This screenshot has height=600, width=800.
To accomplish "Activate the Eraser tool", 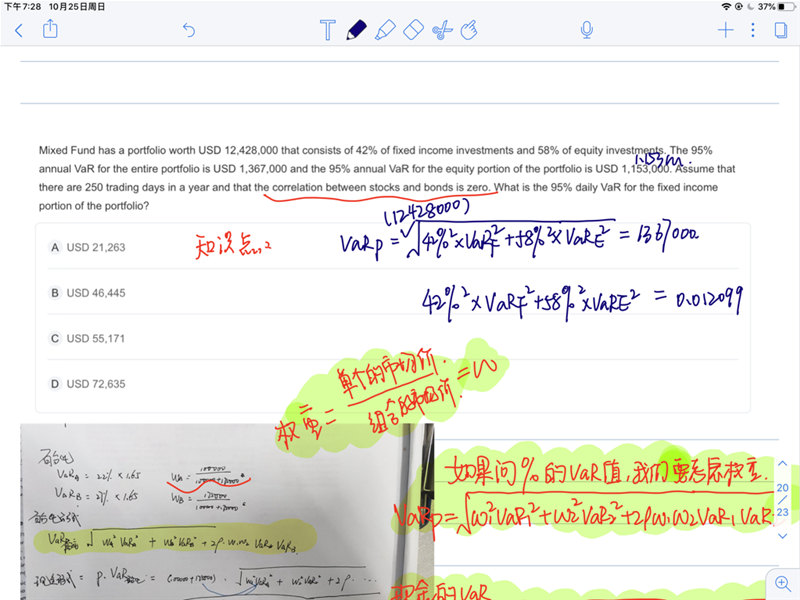I will pos(414,30).
